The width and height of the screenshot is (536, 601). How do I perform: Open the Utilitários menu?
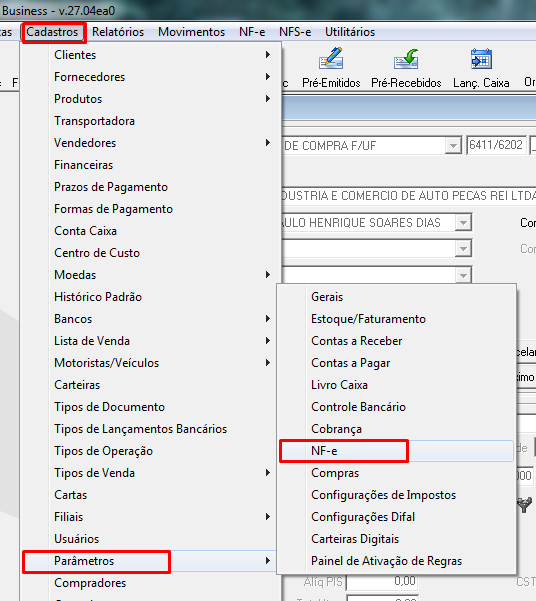coord(350,32)
